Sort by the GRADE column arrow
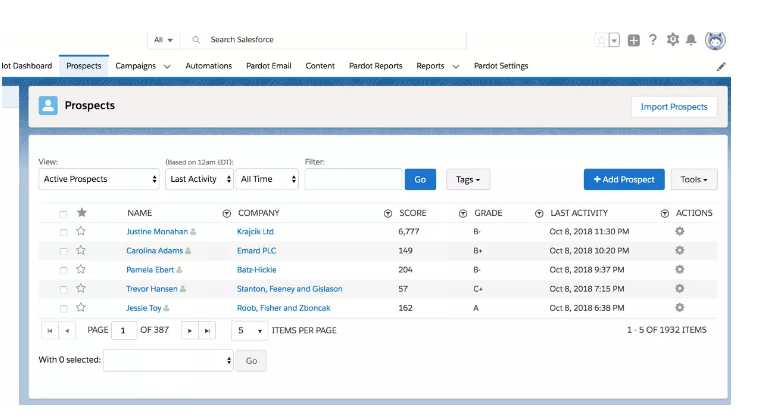 pos(539,213)
